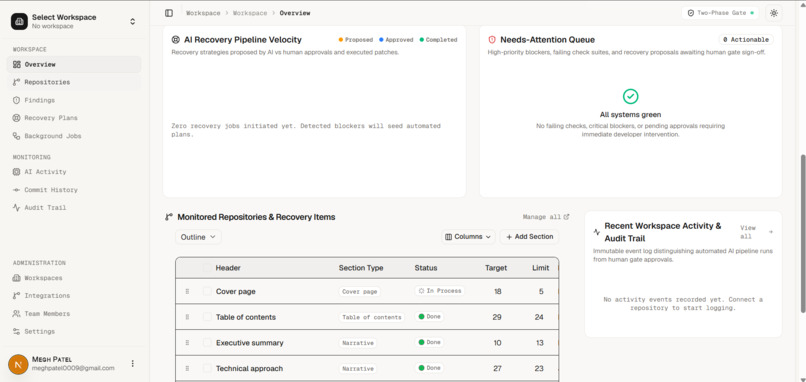Click the Audit Trail pulse icon

click(16, 208)
